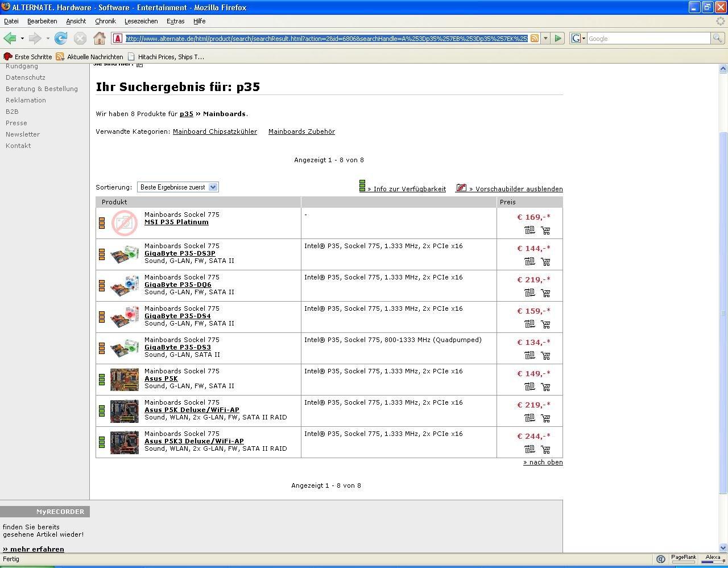Open the Chronik menu
Image resolution: width=728 pixels, height=568 pixels.
(x=105, y=21)
